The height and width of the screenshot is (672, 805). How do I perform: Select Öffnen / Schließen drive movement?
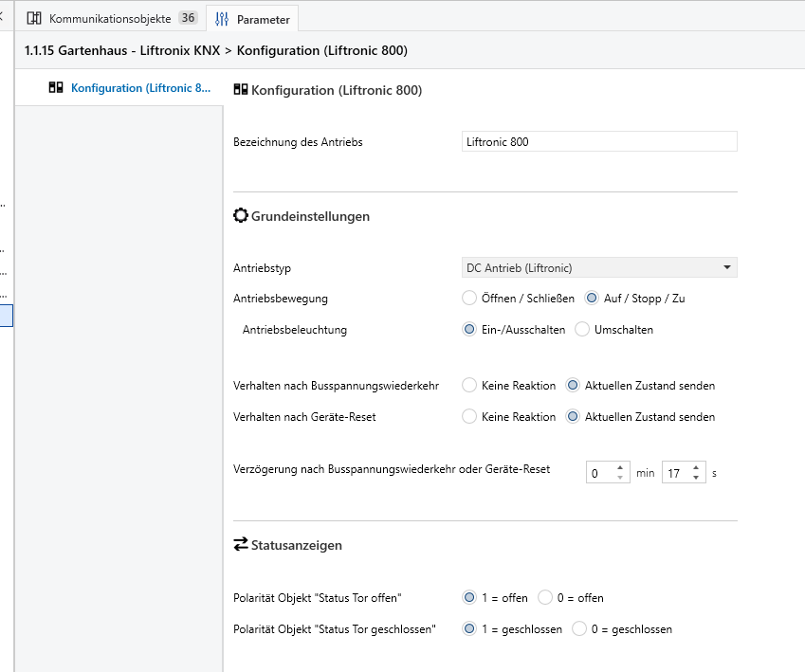click(x=469, y=299)
